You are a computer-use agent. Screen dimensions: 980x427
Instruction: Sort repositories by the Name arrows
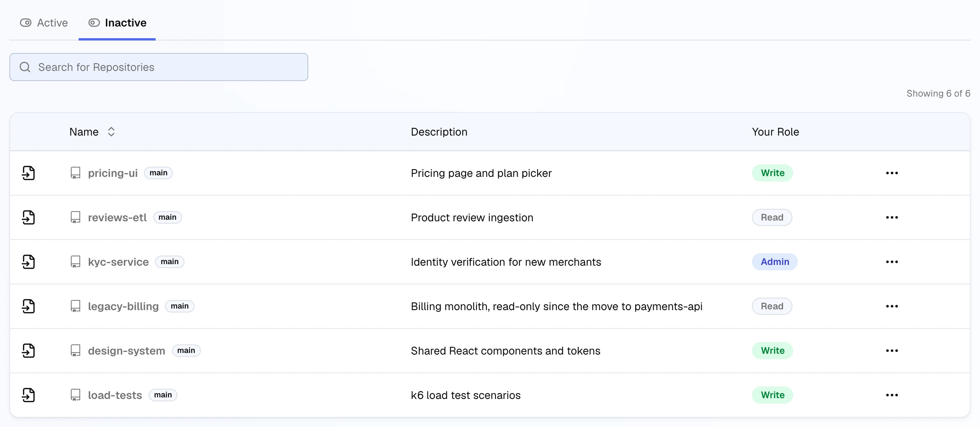coord(111,132)
